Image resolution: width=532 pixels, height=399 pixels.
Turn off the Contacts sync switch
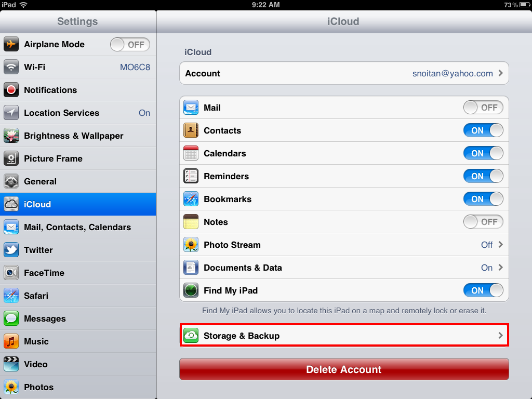pyautogui.click(x=483, y=130)
